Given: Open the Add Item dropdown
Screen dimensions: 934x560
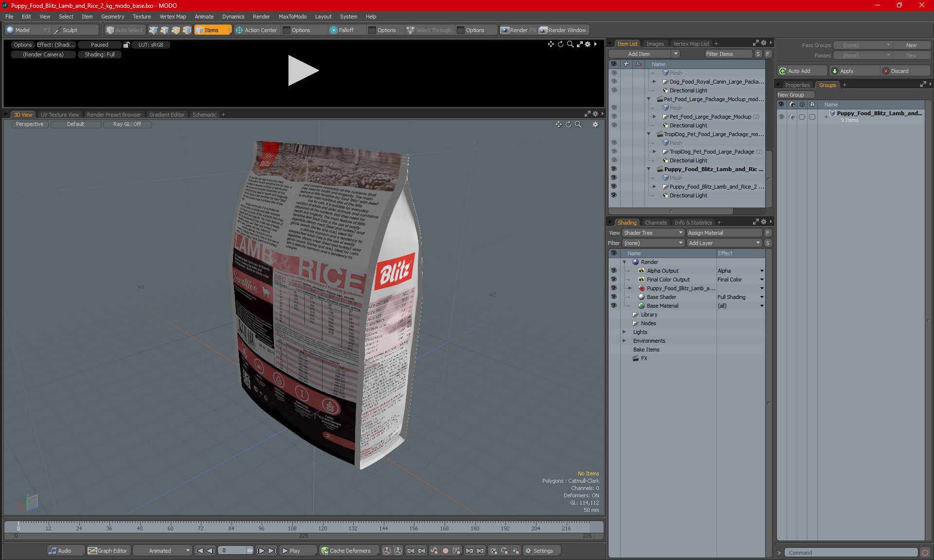Looking at the screenshot, I should (644, 54).
